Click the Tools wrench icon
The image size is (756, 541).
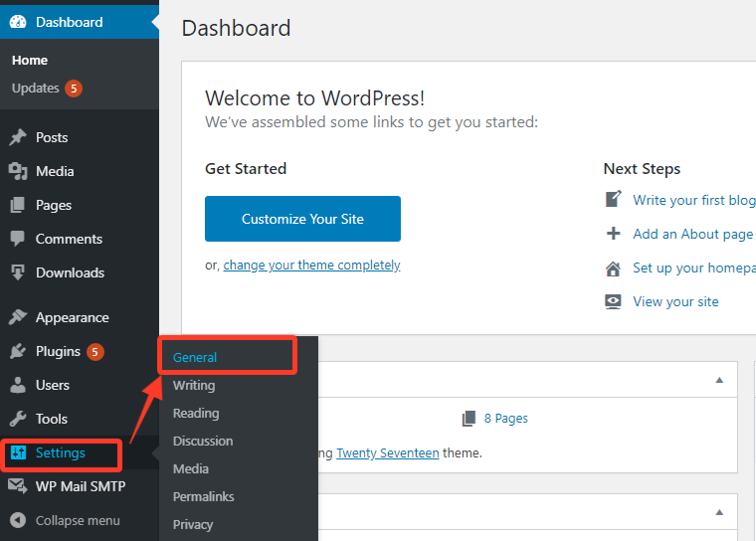pos(18,419)
